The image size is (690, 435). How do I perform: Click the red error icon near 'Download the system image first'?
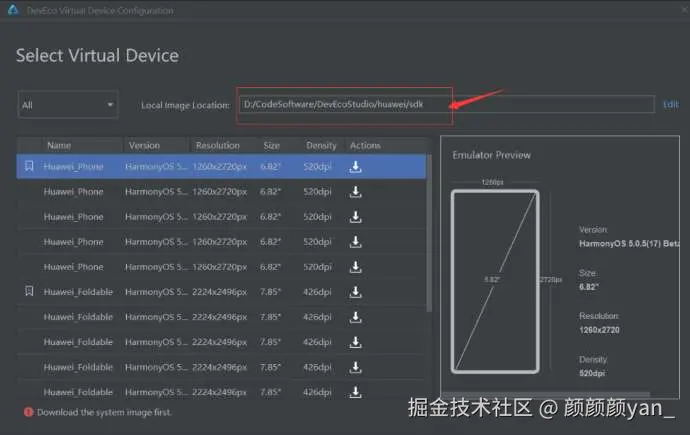(x=29, y=412)
